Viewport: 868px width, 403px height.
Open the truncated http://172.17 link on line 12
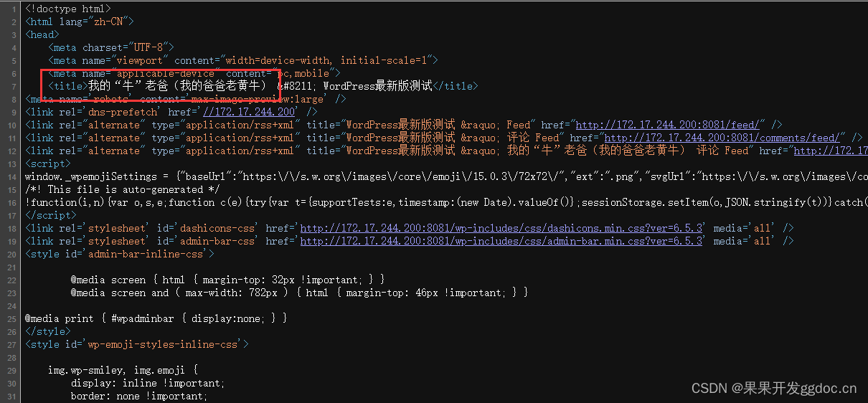click(x=831, y=151)
